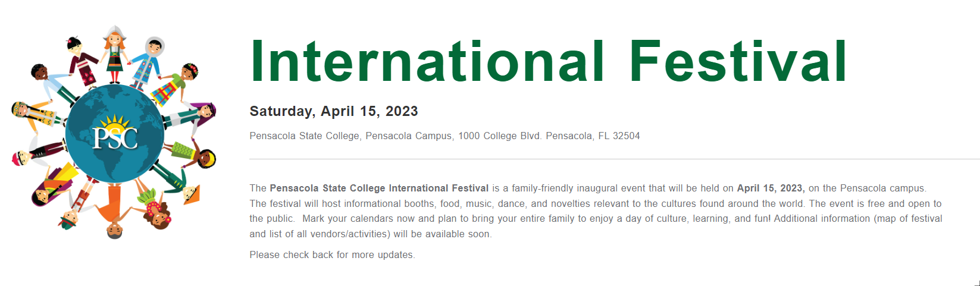This screenshot has width=980, height=286.
Task: Click the girl in colorful plaid dress
Action: [x=174, y=85]
